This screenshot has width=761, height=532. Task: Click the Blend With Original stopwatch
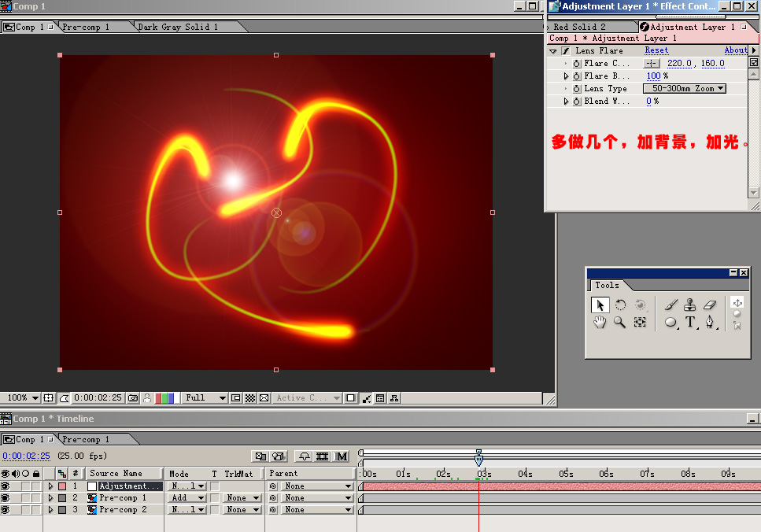tap(577, 102)
